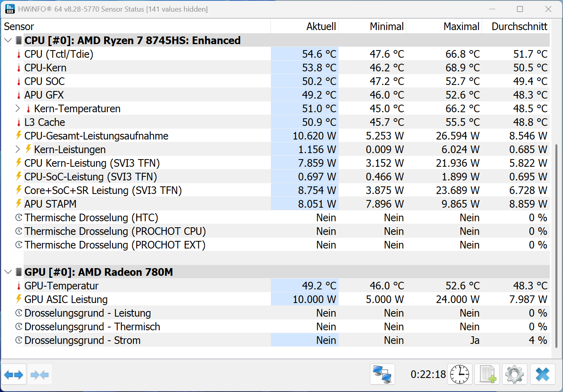Close the window via title bar X
Screen dimensions: 563x392
click(548, 9)
